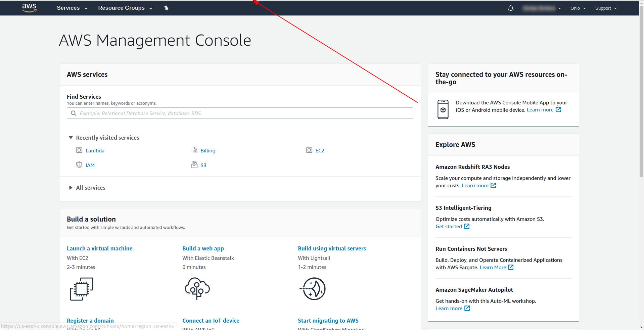This screenshot has width=644, height=330.
Task: Open the Services dropdown menu
Action: pyautogui.click(x=72, y=8)
